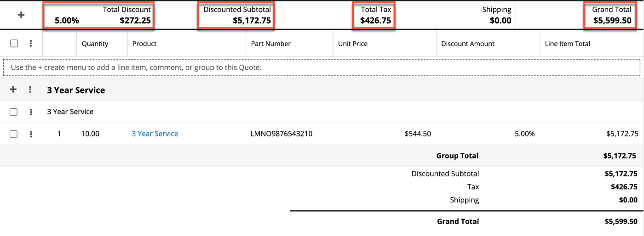
Task: Open the 3 Year Service product link
Action: (x=155, y=134)
